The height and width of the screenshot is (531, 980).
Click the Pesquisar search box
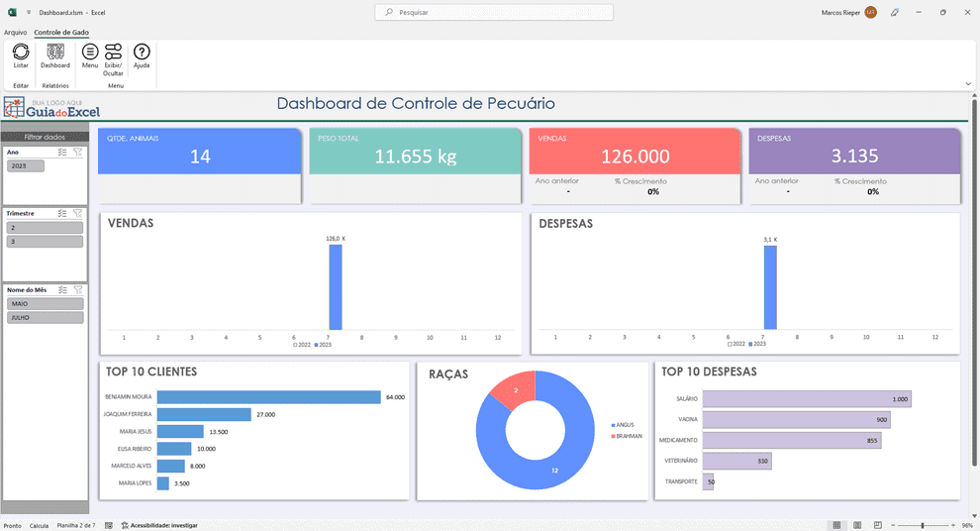494,13
